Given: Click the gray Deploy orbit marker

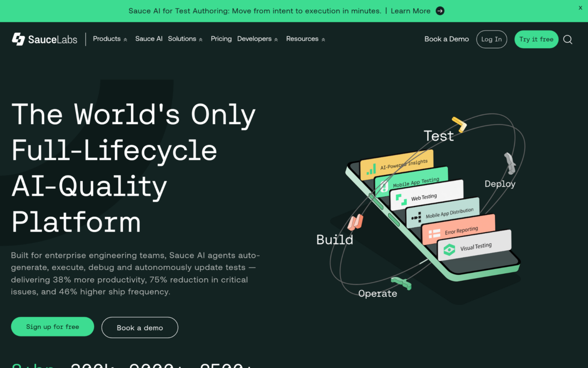Looking at the screenshot, I should coord(510,163).
